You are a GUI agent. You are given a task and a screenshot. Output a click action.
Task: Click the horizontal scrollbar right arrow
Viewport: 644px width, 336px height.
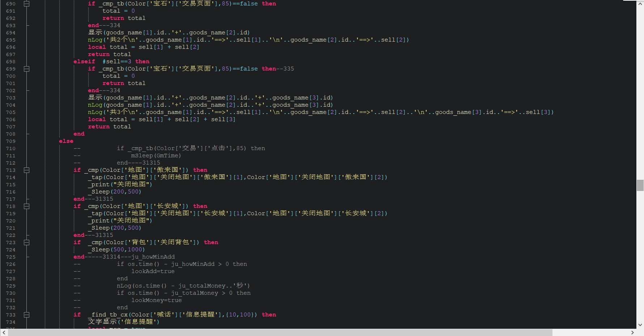632,332
